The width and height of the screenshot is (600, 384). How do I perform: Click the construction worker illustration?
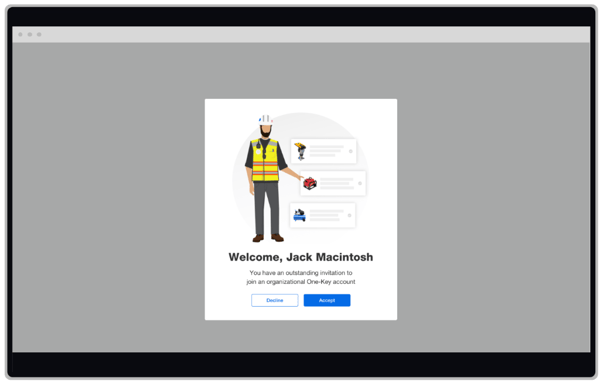point(267,178)
